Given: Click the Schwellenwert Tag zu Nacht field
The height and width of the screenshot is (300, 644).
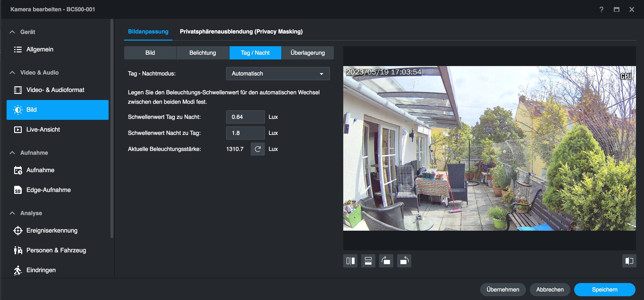Looking at the screenshot, I should (x=245, y=117).
